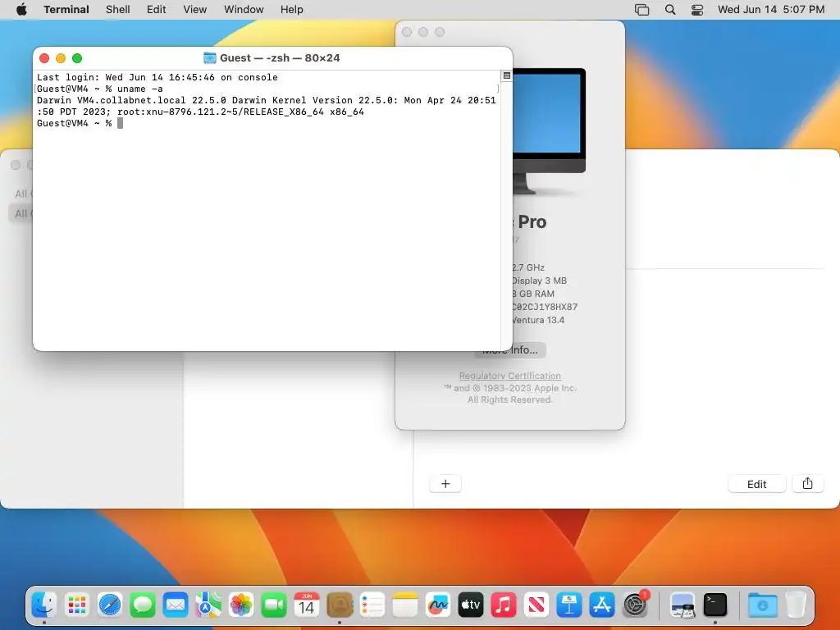Click 'uname -a' command text
The width and height of the screenshot is (840, 630).
pos(139,89)
